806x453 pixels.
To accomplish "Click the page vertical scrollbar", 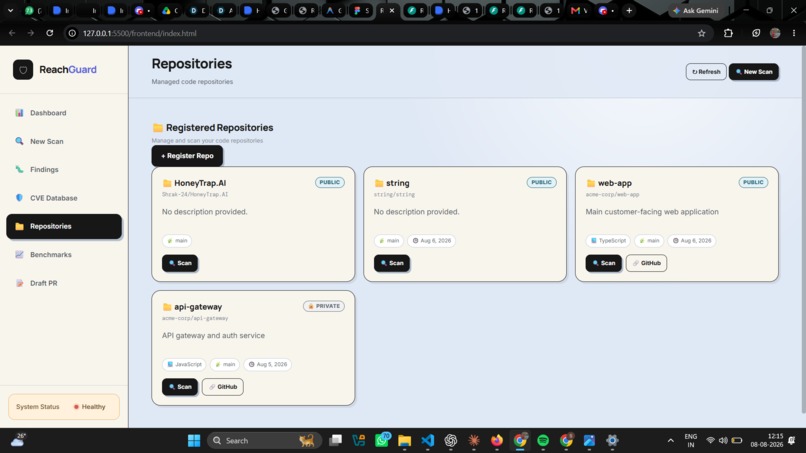I will [x=803, y=229].
